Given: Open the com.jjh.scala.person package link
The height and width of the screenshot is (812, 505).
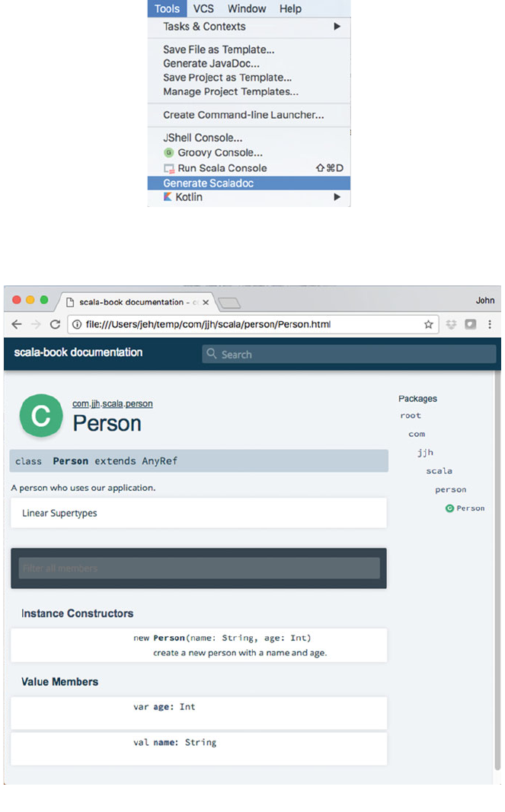Looking at the screenshot, I should tap(113, 403).
